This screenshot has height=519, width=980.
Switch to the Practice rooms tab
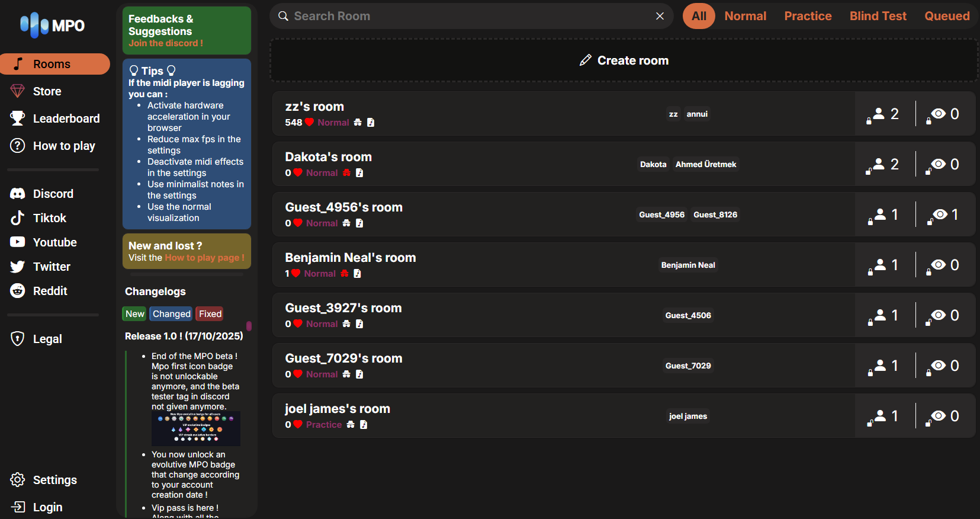[808, 16]
